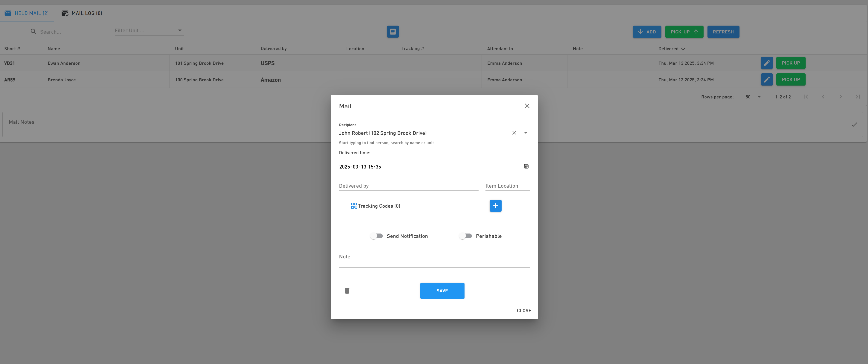The height and width of the screenshot is (364, 868).
Task: Confirm mail notes with the checkmark icon
Action: pos(854,124)
